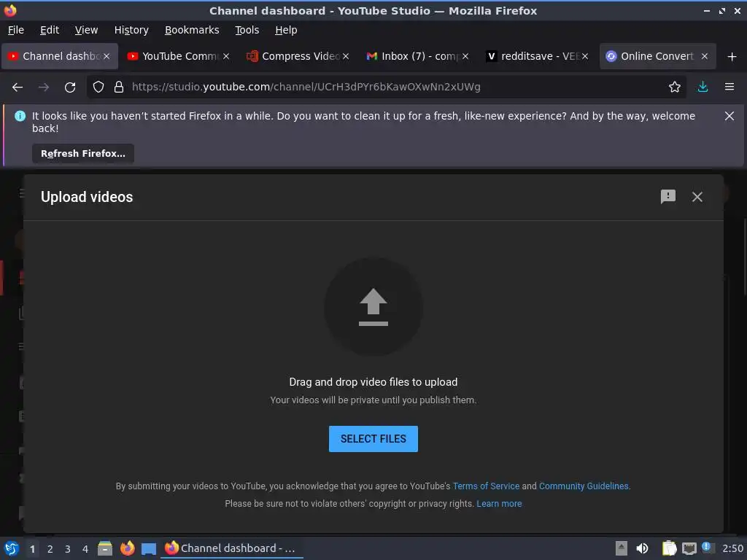Click the system update notification tray icon
The width and height of the screenshot is (747, 560).
pos(708,548)
